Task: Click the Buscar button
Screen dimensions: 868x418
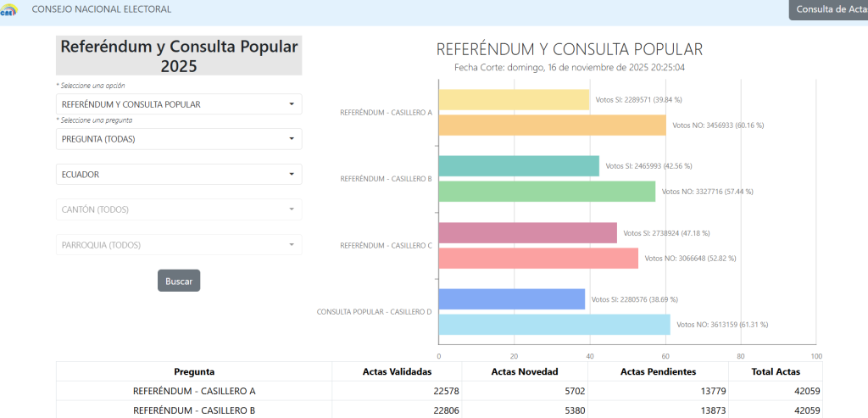Action: [179, 281]
